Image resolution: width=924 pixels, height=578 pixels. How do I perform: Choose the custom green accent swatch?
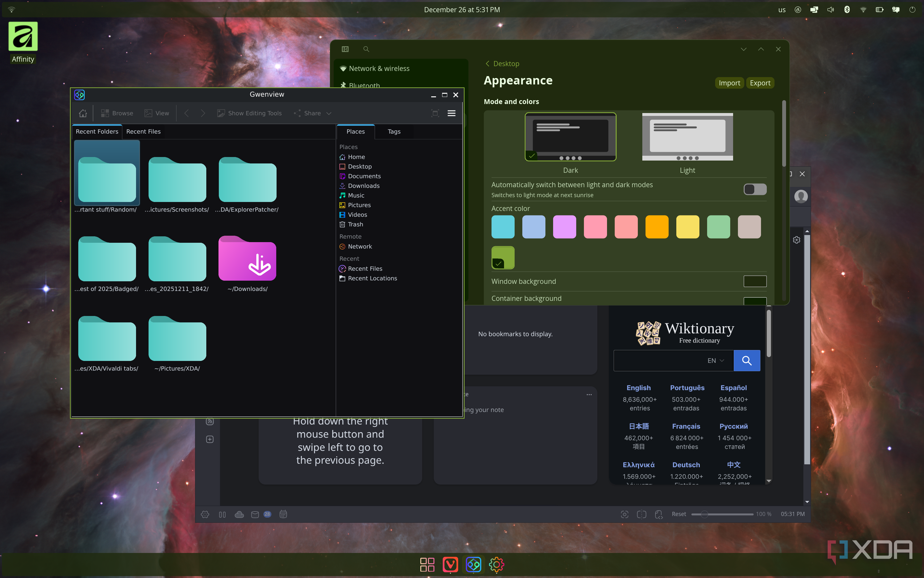click(503, 258)
